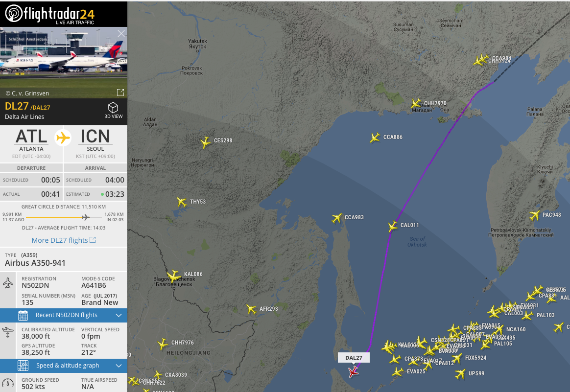This screenshot has width=570, height=392.
Task: Select the PAC948 aircraft near Kamchatka
Action: click(x=534, y=215)
